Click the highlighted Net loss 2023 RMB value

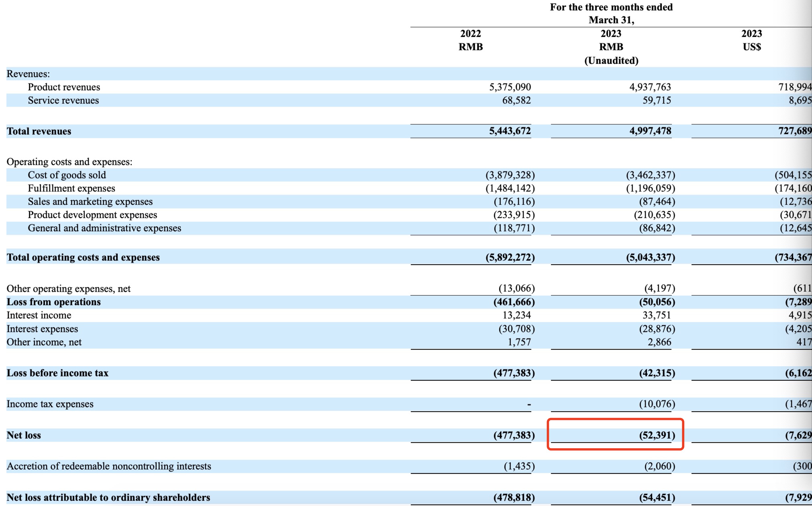point(657,435)
